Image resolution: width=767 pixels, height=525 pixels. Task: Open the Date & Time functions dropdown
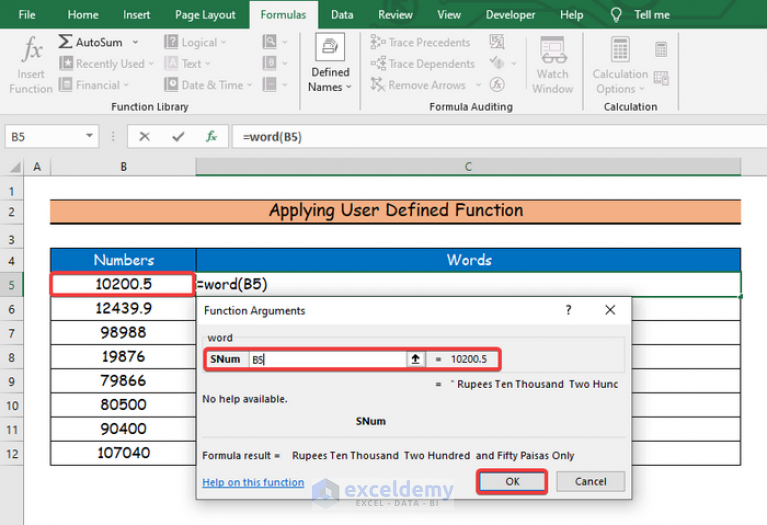213,85
